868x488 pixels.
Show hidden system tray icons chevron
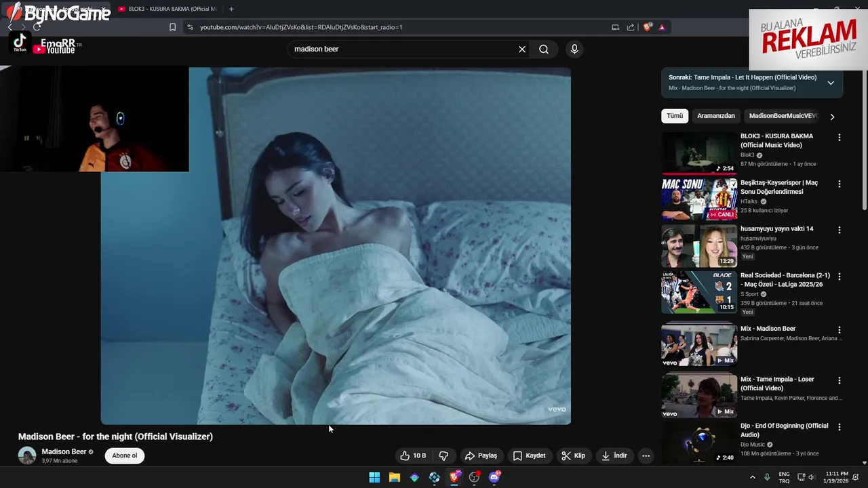pos(752,477)
